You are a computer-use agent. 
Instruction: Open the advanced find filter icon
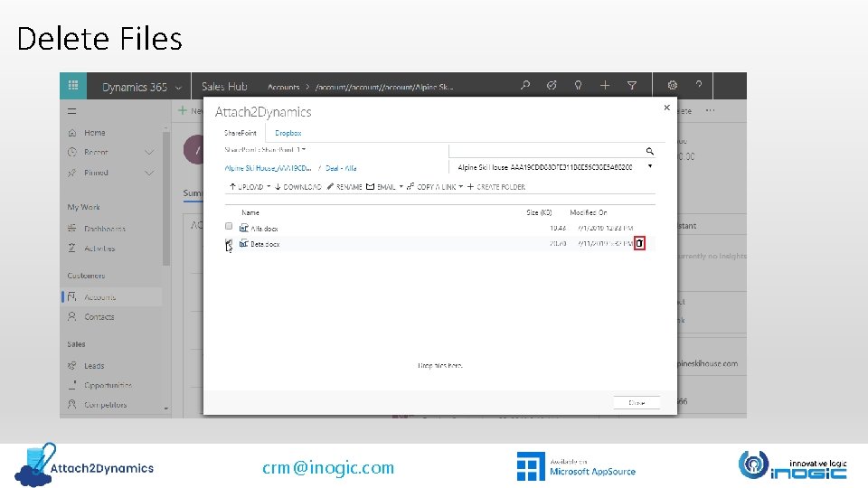coord(632,85)
